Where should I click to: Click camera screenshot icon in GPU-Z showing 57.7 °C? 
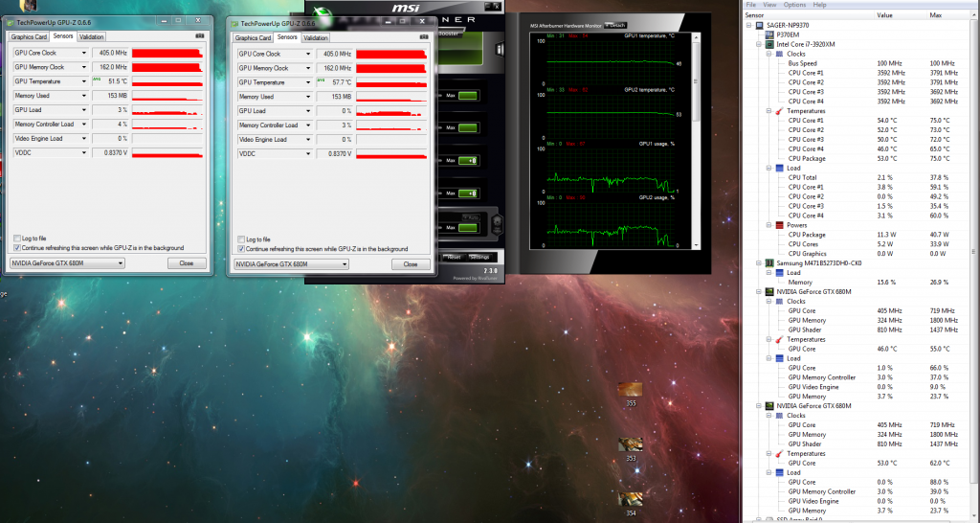point(426,37)
